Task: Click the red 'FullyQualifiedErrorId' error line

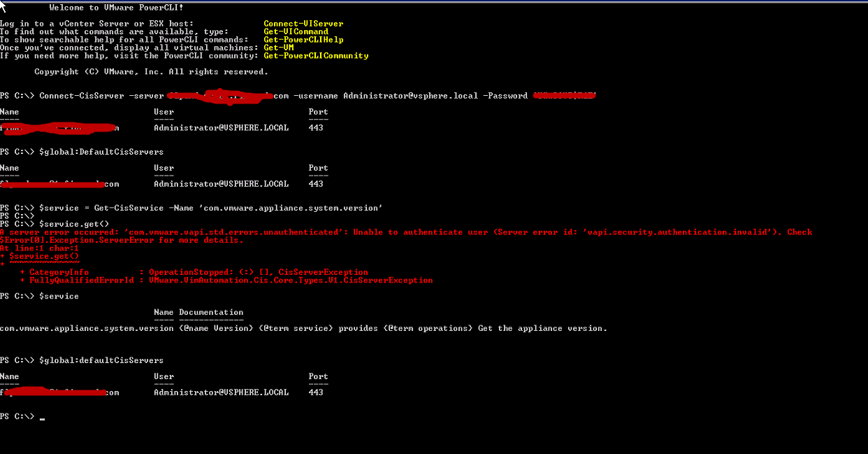Action: [226, 281]
